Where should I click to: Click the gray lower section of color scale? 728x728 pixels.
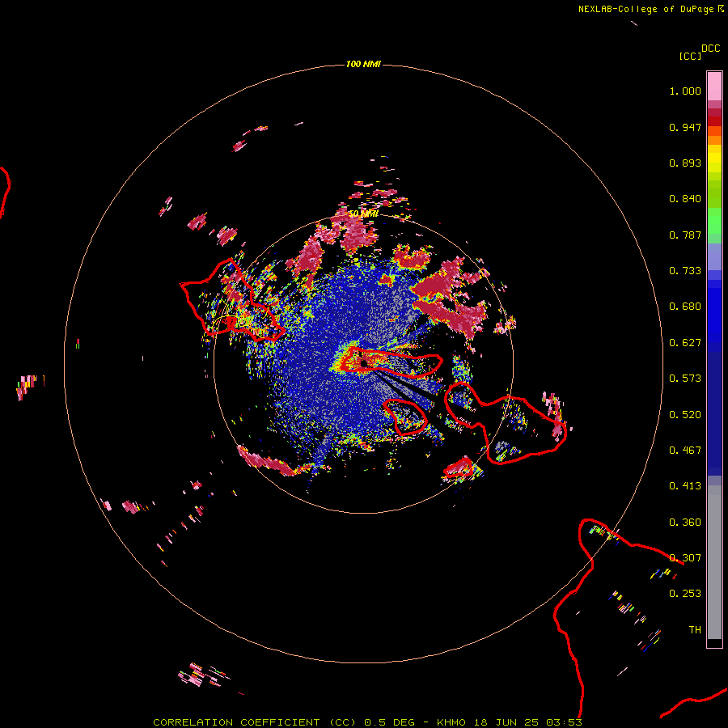pyautogui.click(x=714, y=562)
